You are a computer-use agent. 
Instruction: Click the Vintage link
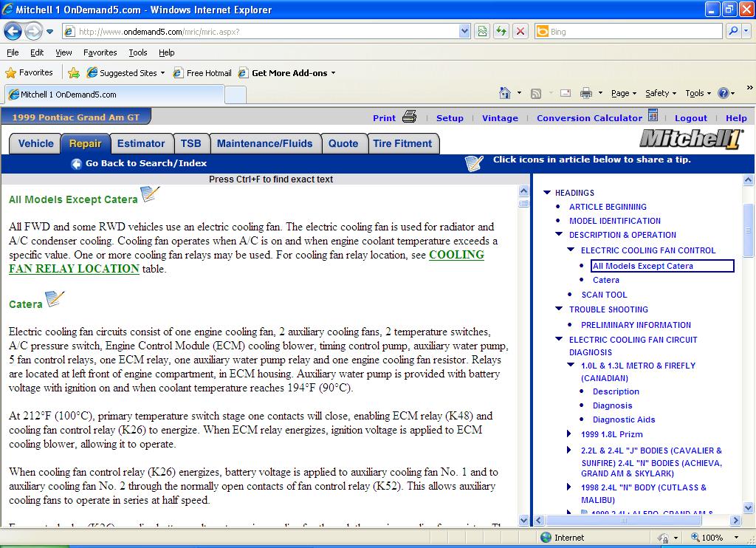click(500, 117)
